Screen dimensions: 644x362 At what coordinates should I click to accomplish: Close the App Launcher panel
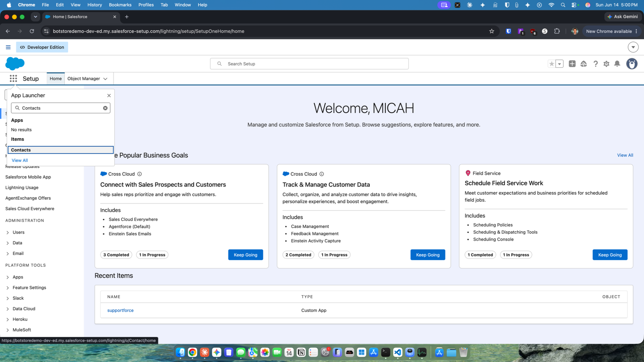109,96
